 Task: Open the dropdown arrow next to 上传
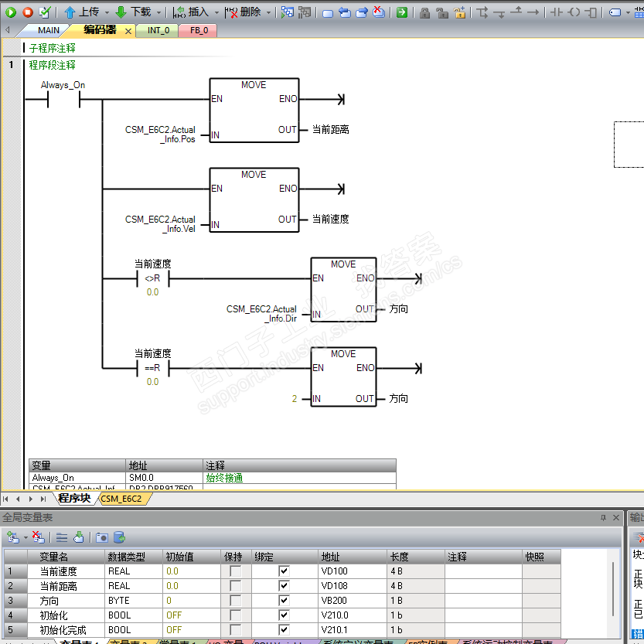pos(107,12)
